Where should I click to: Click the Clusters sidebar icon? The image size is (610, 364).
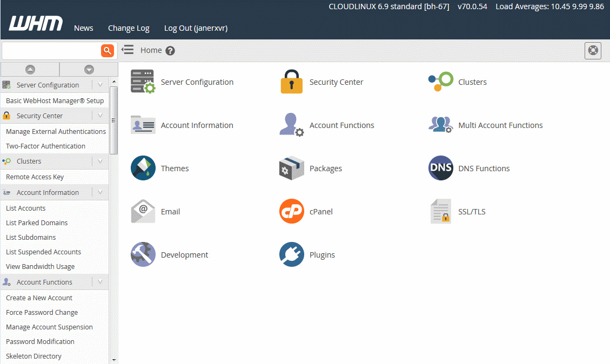(x=6, y=161)
